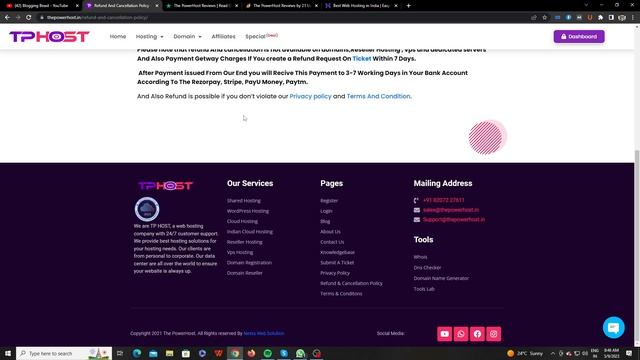640x360 pixels.
Task: Open the browser extensions puzzle icon
Action: [x=600, y=18]
